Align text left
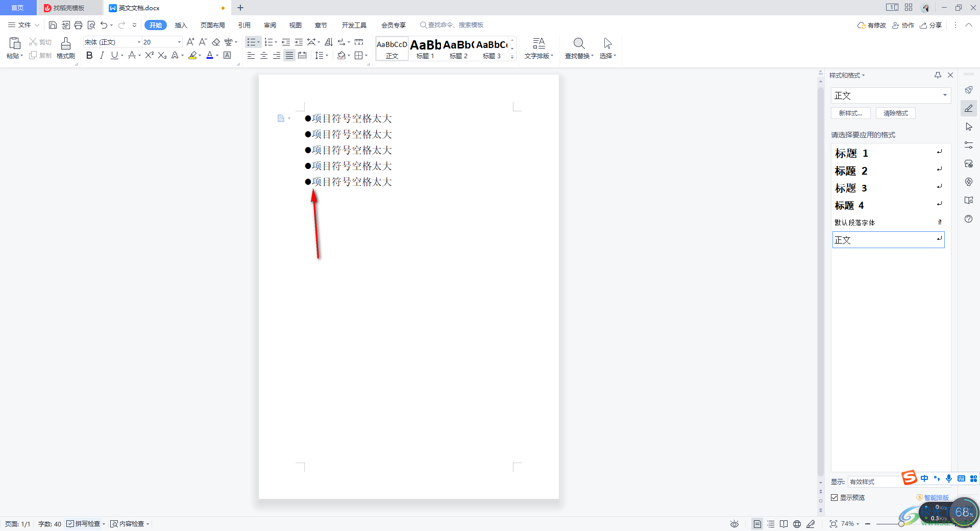Screen dimensions: 980x531 [x=251, y=55]
